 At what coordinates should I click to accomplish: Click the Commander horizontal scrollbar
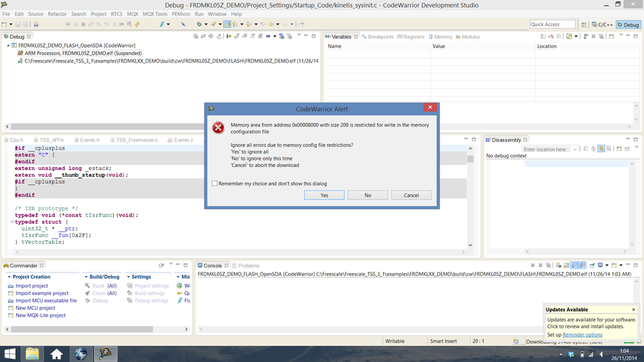click(x=82, y=329)
